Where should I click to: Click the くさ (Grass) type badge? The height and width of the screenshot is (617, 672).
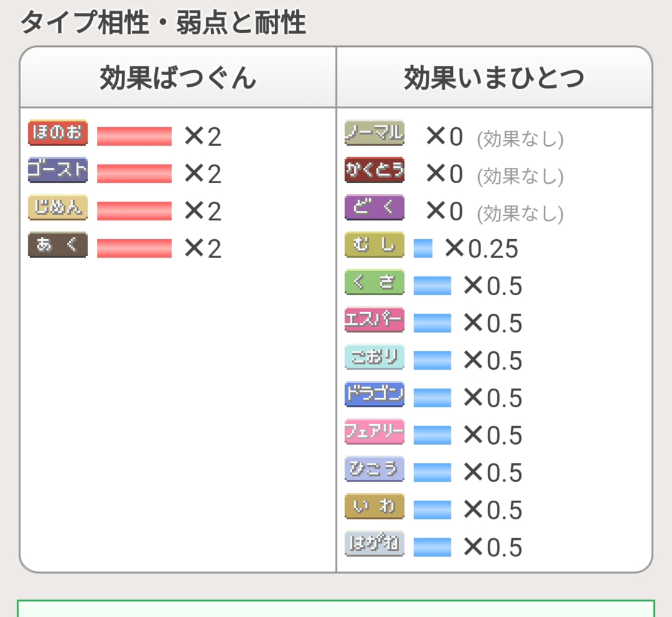[374, 282]
